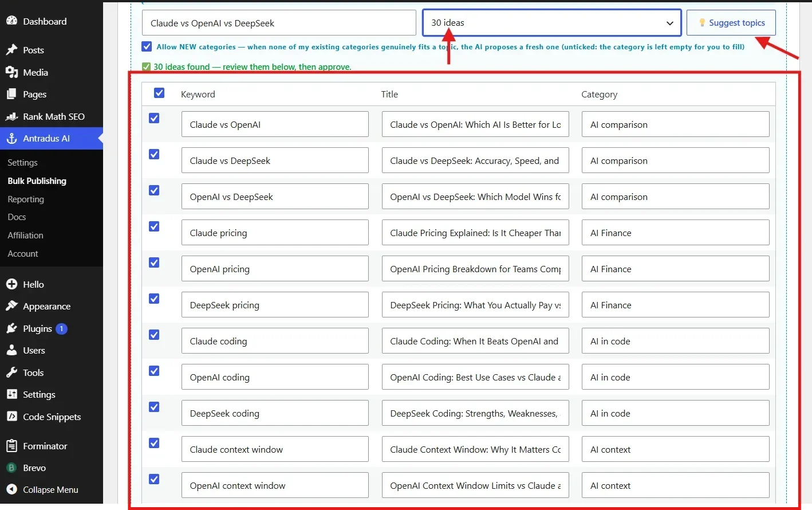Open Media library icon in sidebar

[11, 72]
